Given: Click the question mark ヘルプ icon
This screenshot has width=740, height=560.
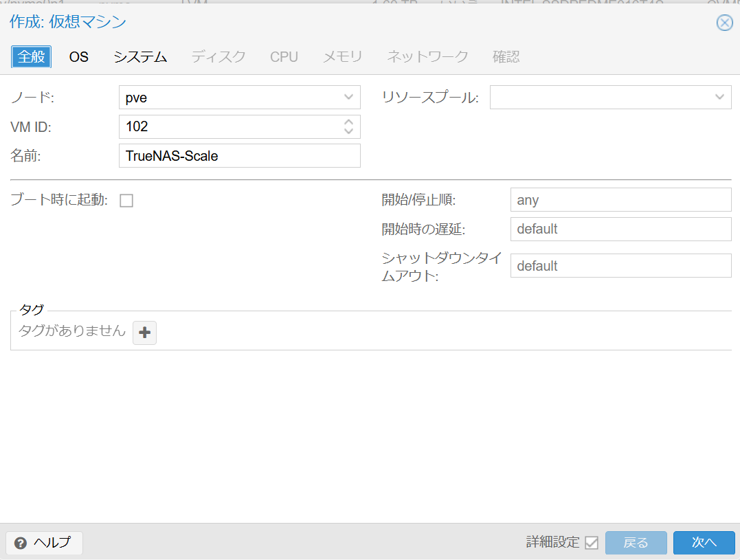Looking at the screenshot, I should [x=21, y=543].
